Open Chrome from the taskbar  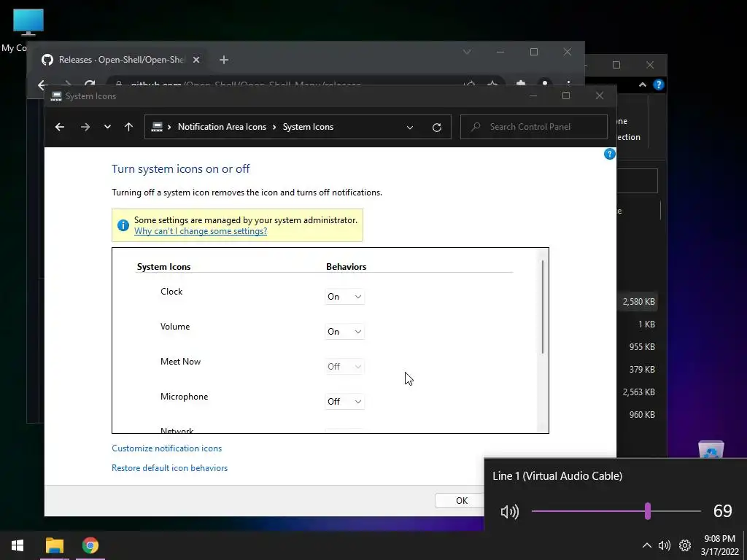pos(90,545)
